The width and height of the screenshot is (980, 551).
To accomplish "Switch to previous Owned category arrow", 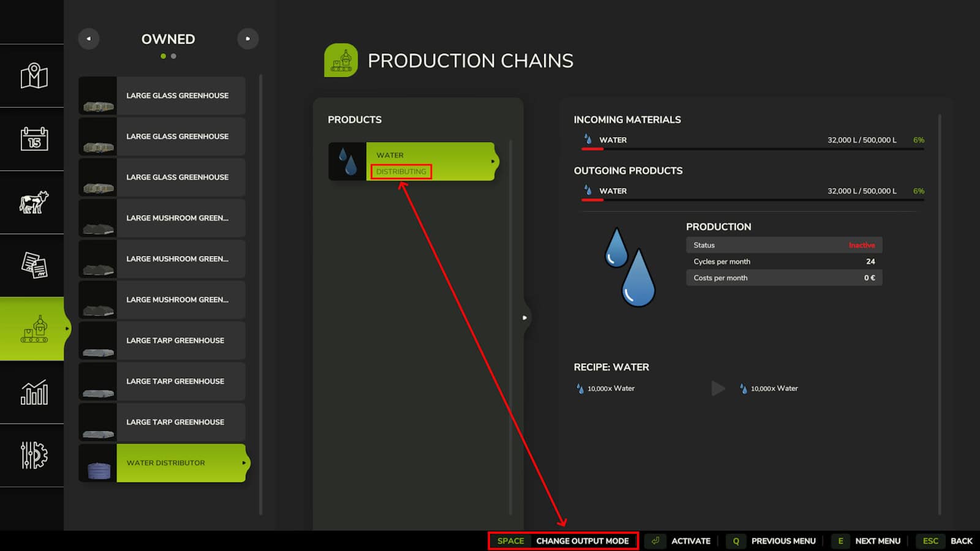I will 89,39.
